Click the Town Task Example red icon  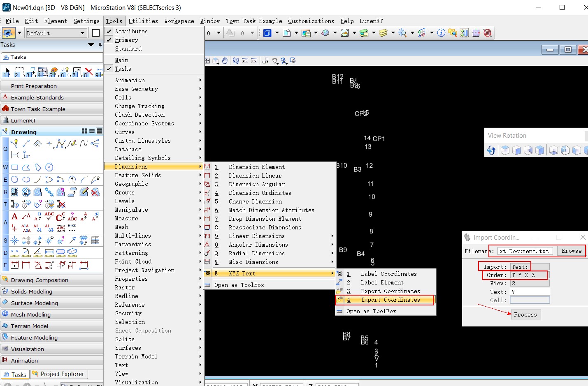click(x=5, y=109)
